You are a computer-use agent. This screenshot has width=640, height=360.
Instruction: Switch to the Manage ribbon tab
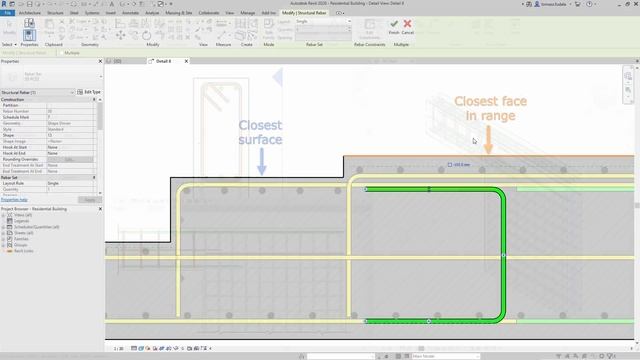coord(247,13)
